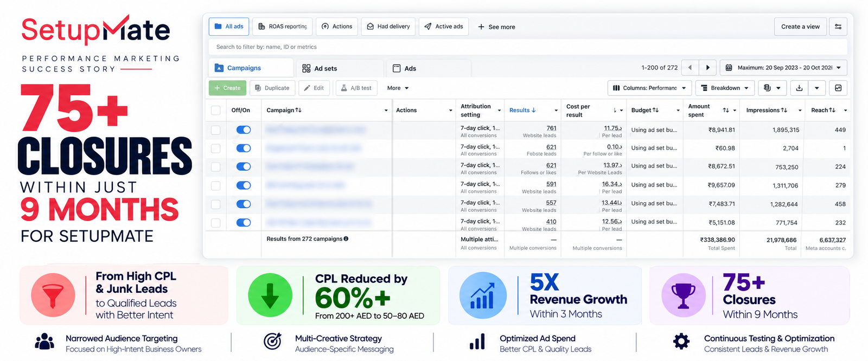Sort by Campaign using its sort arrows
The height and width of the screenshot is (361, 868).
(298, 110)
